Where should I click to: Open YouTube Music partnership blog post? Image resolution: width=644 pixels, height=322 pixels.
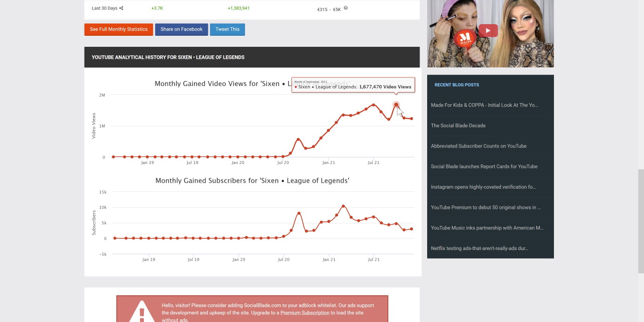tap(487, 228)
